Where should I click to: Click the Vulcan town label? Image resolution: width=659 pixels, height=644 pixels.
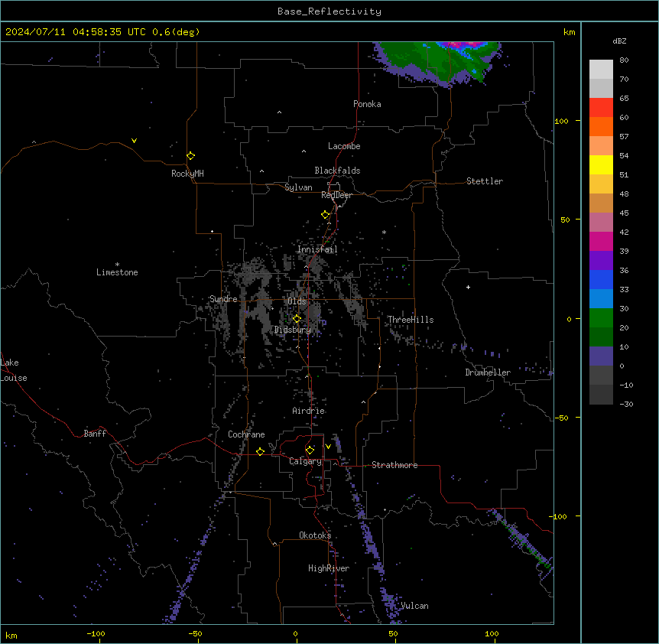coord(414,606)
